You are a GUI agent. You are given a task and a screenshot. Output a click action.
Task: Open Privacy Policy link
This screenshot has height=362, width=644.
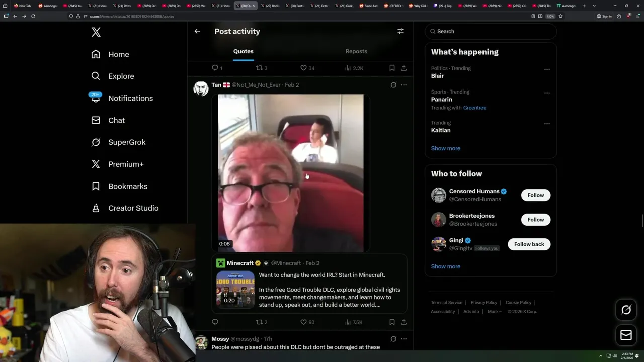coord(484,303)
